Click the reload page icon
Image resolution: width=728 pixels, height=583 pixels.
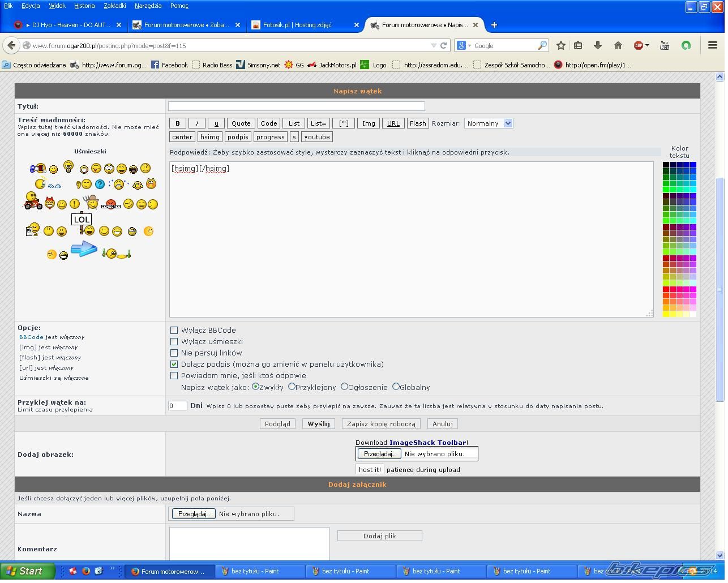coord(444,45)
